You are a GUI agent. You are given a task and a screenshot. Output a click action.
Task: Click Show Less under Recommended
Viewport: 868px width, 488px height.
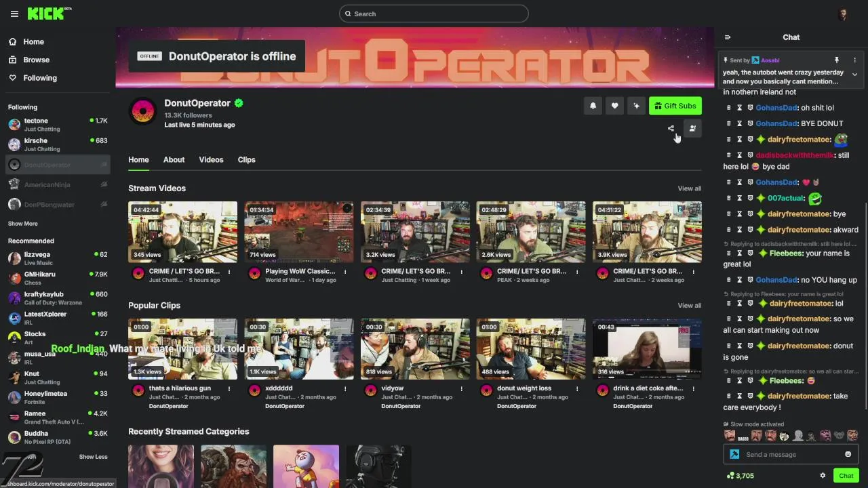pos(93,457)
